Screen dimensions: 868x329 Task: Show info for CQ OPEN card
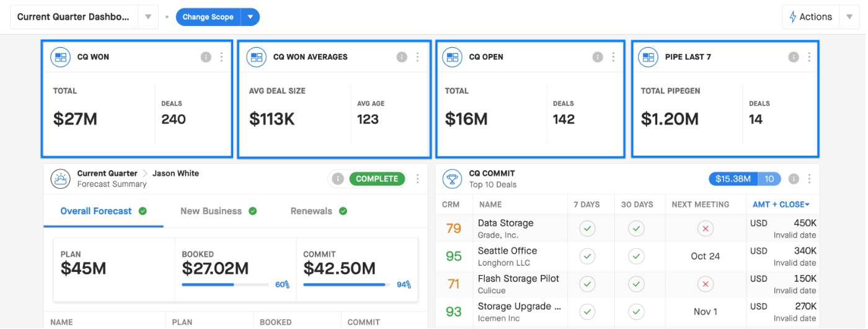coord(598,57)
